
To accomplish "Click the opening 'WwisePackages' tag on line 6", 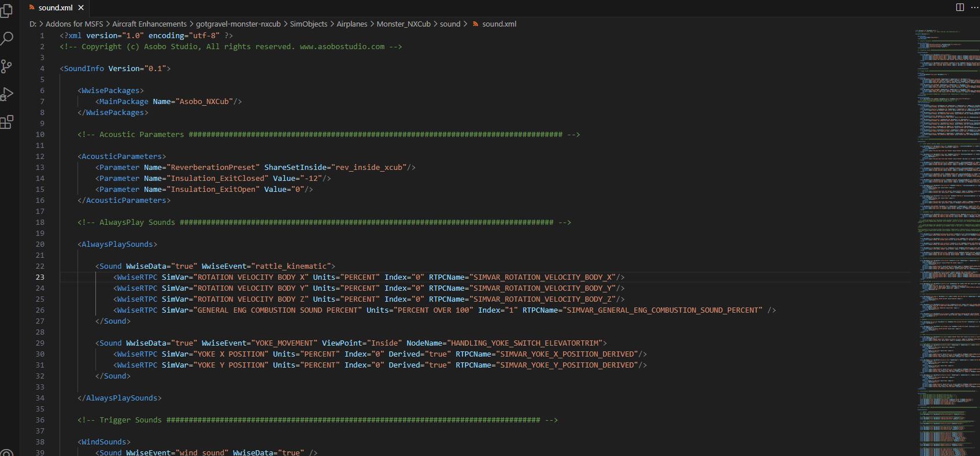I will coord(110,90).
